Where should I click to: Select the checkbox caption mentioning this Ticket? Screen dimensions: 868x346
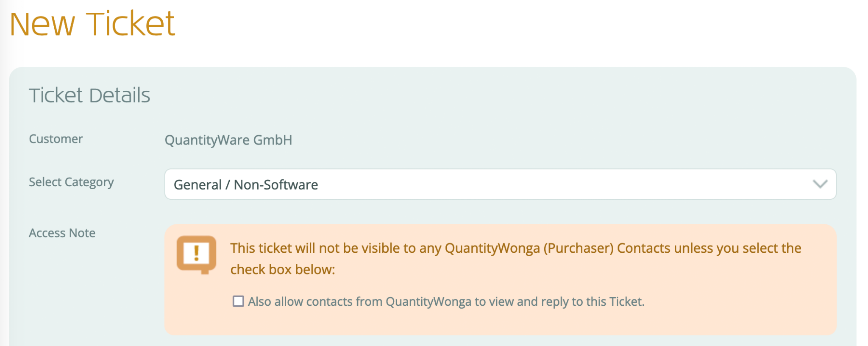point(445,301)
